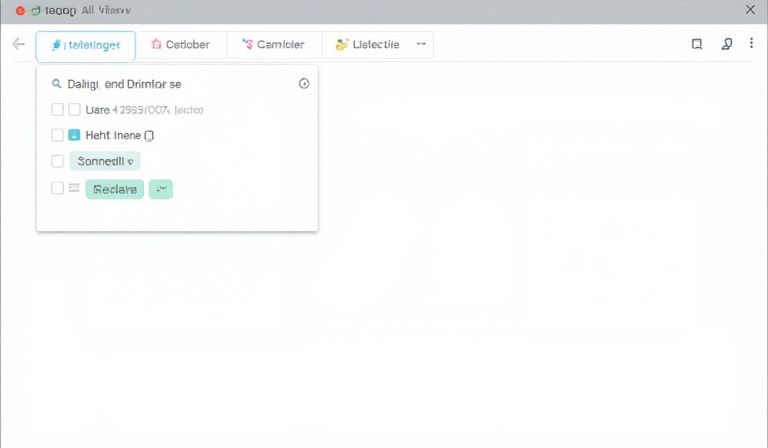Open the vertical three-dot menu
The image size is (768, 448).
751,43
